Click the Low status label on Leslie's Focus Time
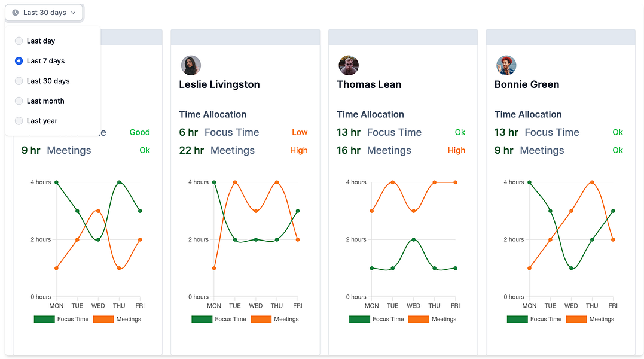The height and width of the screenshot is (359, 644). click(x=300, y=132)
